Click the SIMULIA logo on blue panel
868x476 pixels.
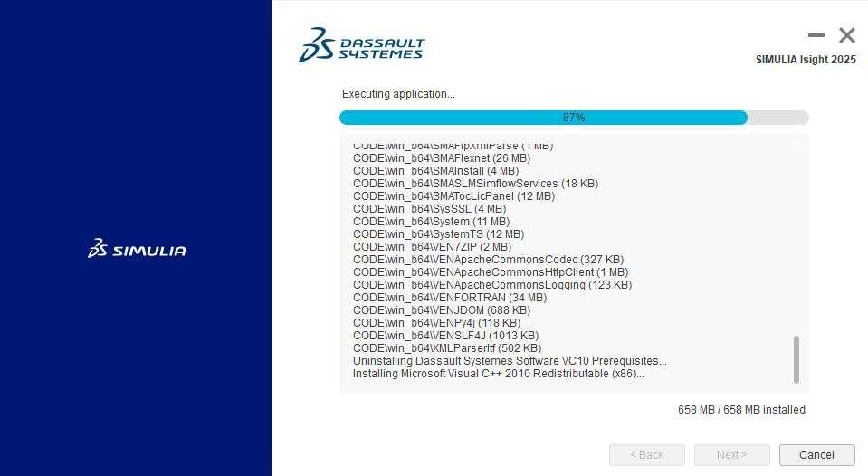click(x=137, y=249)
